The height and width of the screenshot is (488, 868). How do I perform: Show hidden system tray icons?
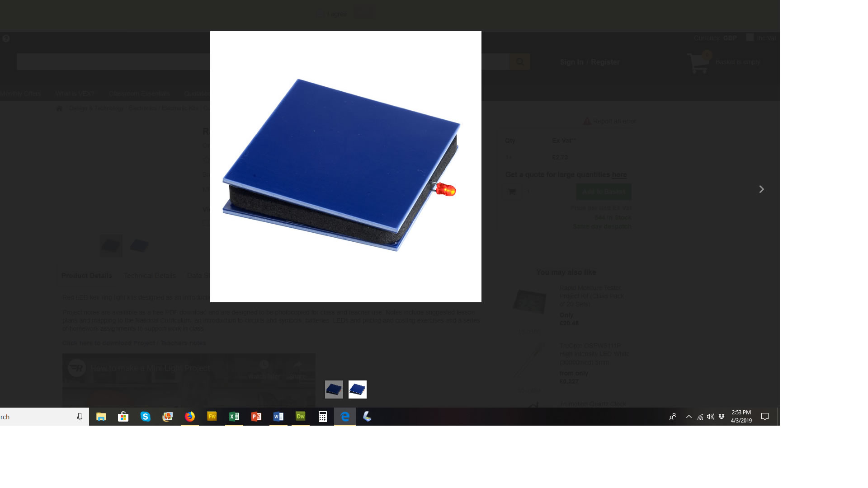689,417
